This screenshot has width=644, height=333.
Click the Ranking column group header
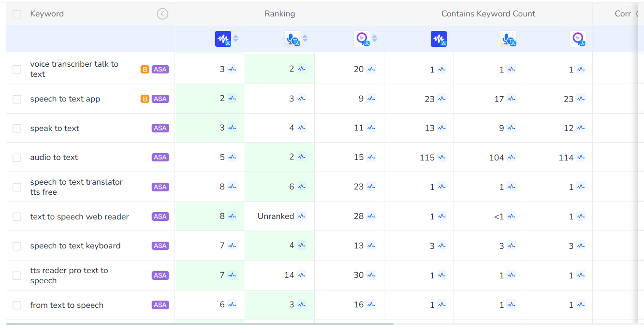279,14
